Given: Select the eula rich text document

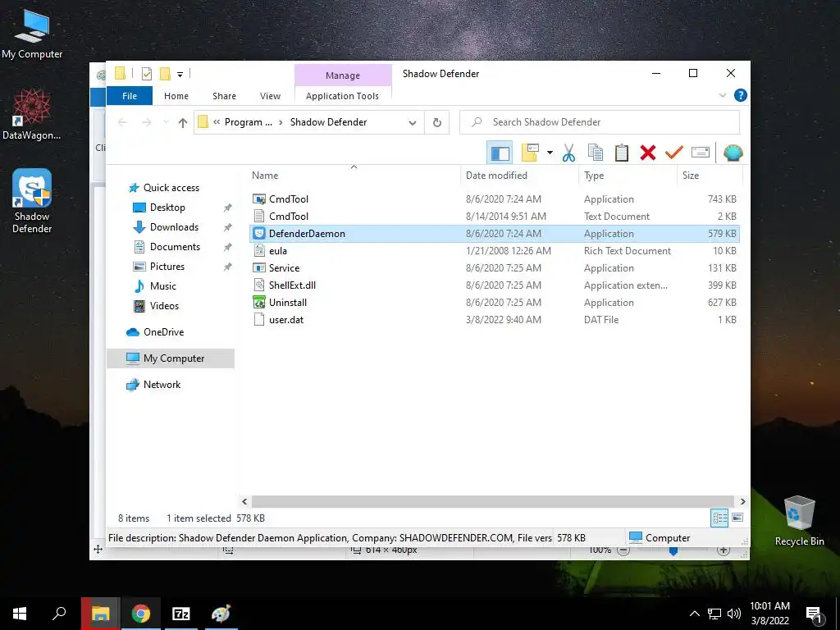Looking at the screenshot, I should coord(495,251).
